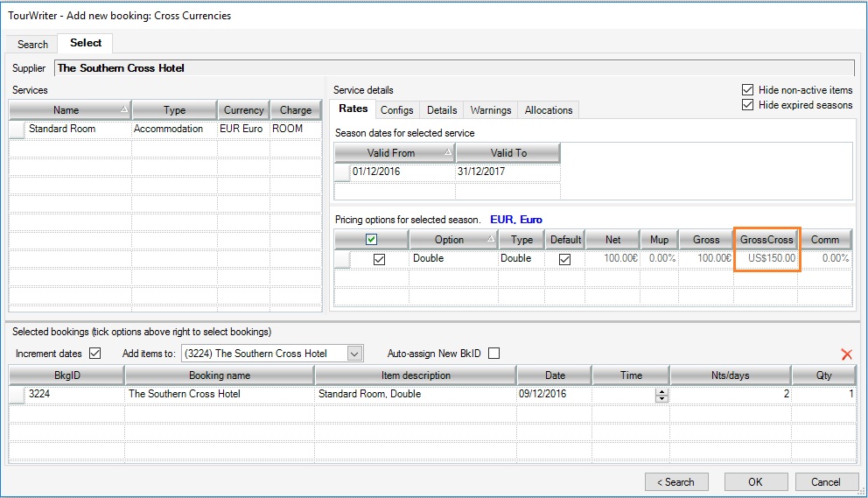Toggle the select-all checkbox in pricing header

[372, 240]
